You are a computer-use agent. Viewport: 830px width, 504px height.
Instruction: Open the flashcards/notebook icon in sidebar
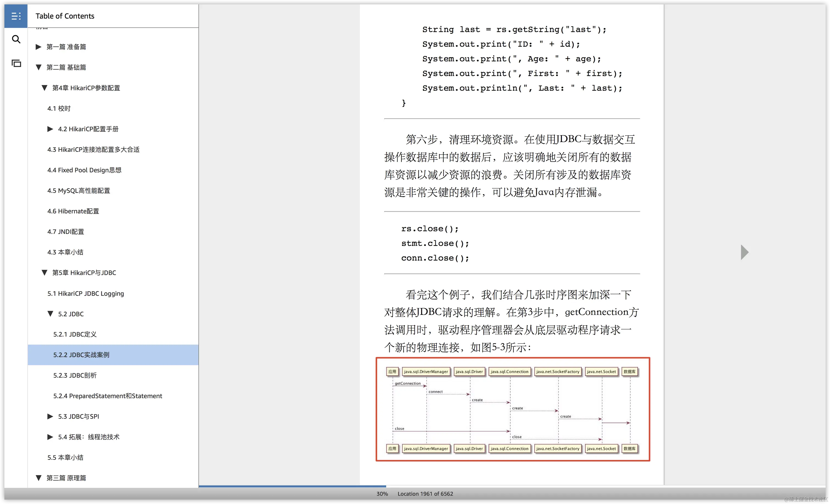point(16,63)
